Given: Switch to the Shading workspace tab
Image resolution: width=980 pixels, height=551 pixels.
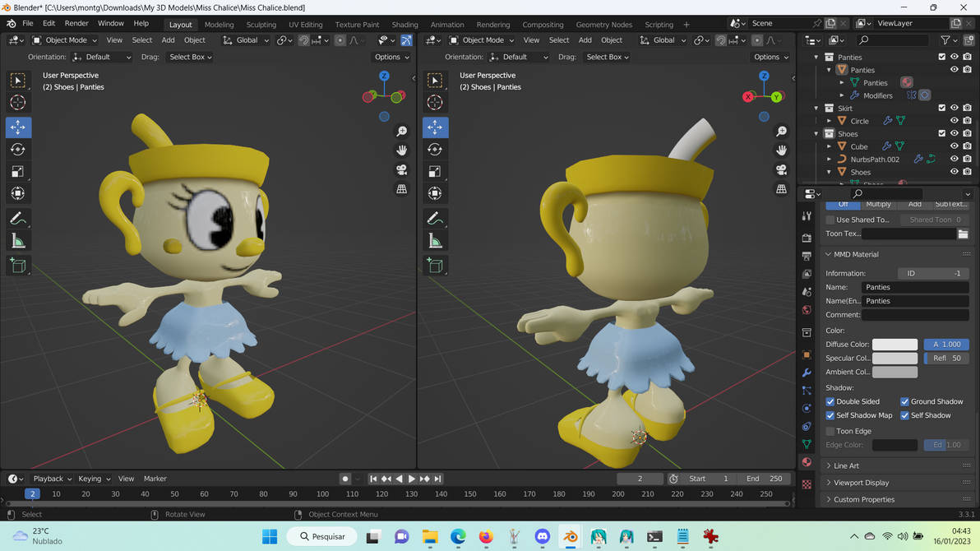Looking at the screenshot, I should click(x=404, y=25).
